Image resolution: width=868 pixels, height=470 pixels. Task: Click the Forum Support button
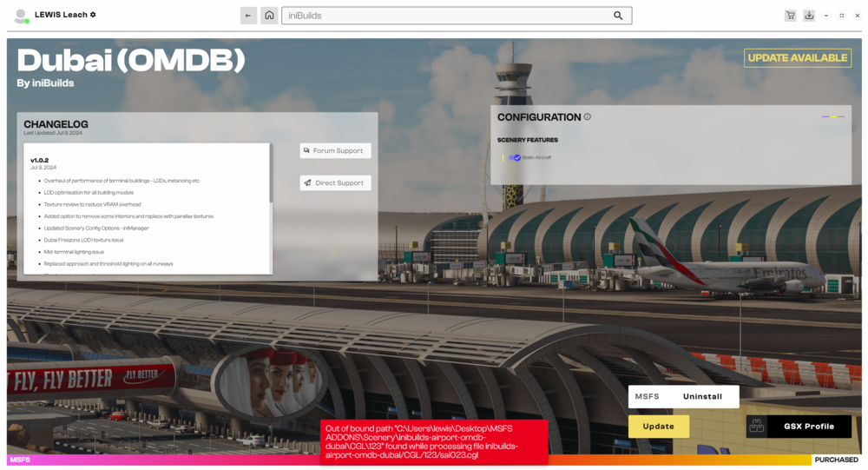click(x=335, y=150)
